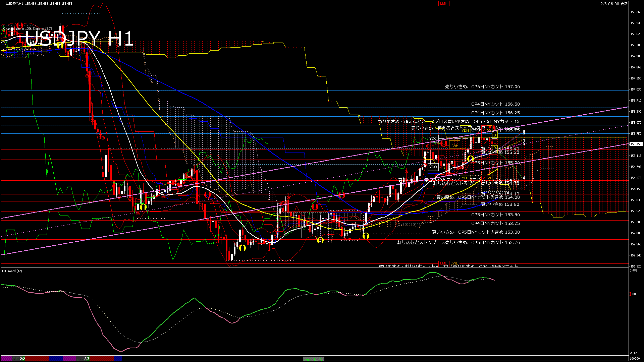This screenshot has width=644, height=362.
Task: Click the 152.70 stop-loss annotation text
Action: pos(458,242)
